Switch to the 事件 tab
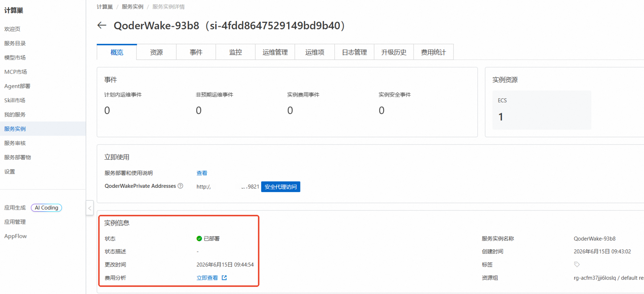 point(196,52)
